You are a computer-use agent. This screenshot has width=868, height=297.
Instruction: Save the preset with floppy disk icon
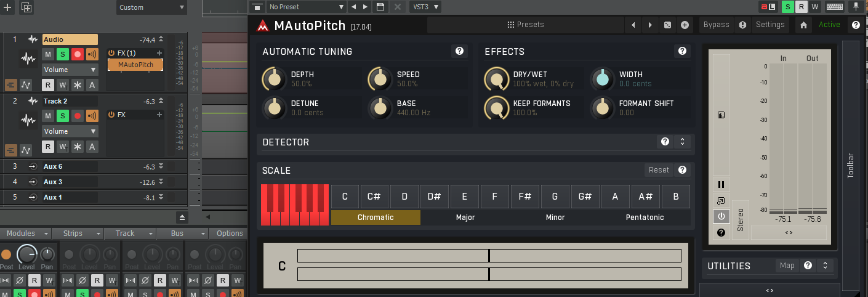coord(380,7)
